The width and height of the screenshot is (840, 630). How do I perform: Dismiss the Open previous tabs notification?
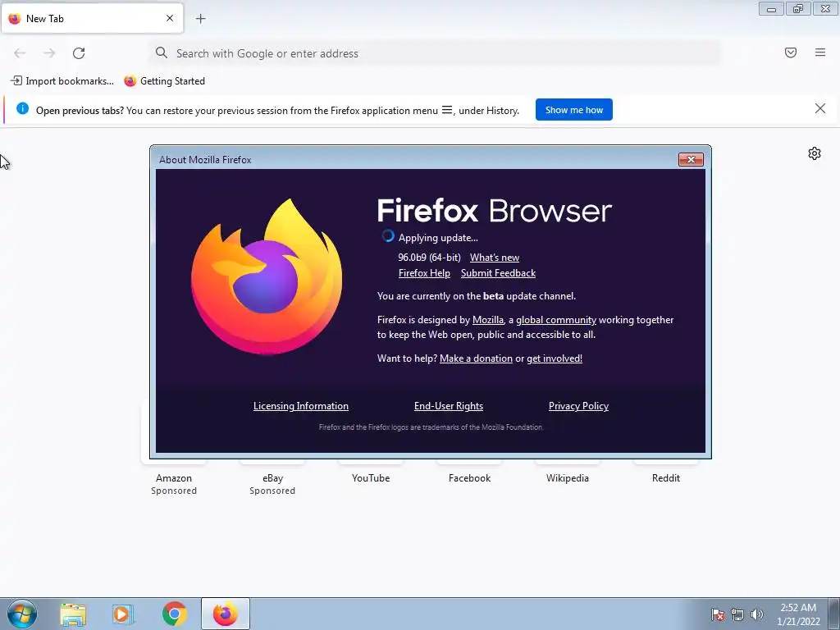pyautogui.click(x=819, y=109)
